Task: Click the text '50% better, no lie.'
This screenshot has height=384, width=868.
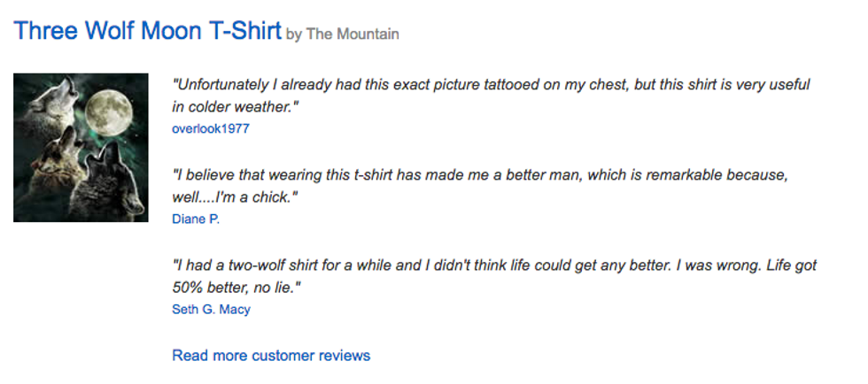Action: click(236, 288)
